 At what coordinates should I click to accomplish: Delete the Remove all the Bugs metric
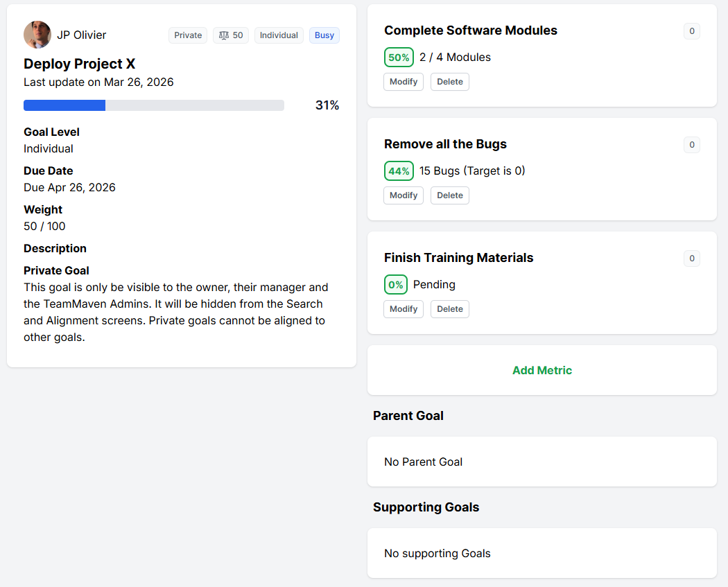pos(450,195)
